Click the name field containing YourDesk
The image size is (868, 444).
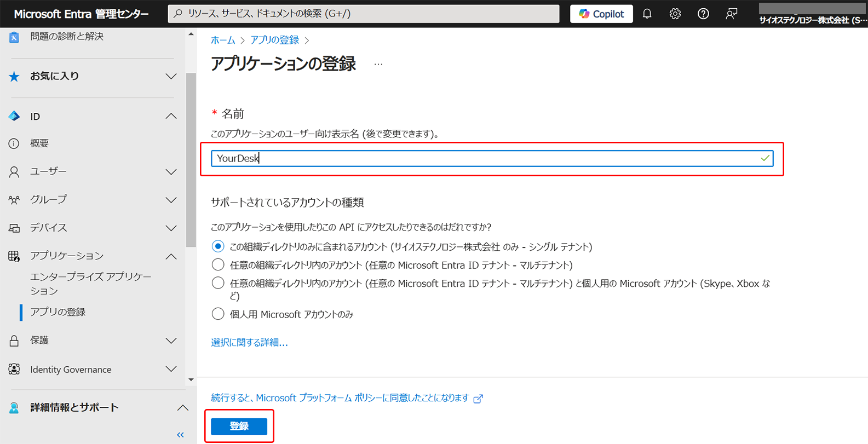(492, 158)
